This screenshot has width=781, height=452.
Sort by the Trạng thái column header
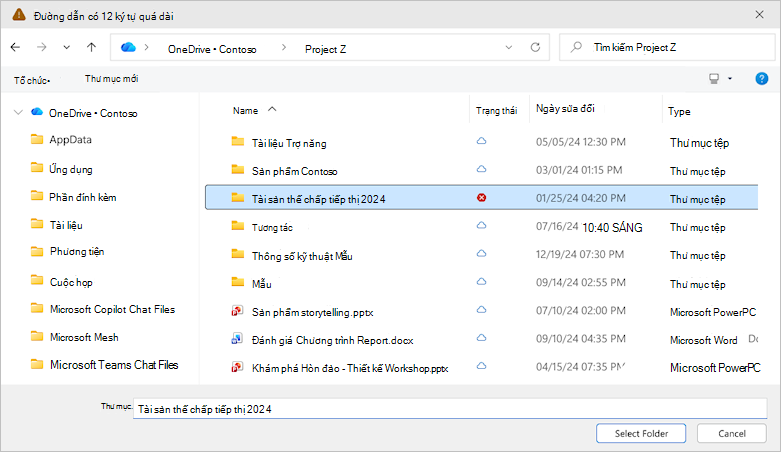[x=497, y=111]
